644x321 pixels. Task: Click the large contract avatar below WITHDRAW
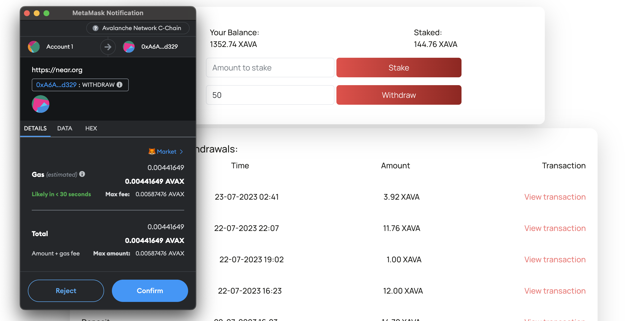click(41, 104)
